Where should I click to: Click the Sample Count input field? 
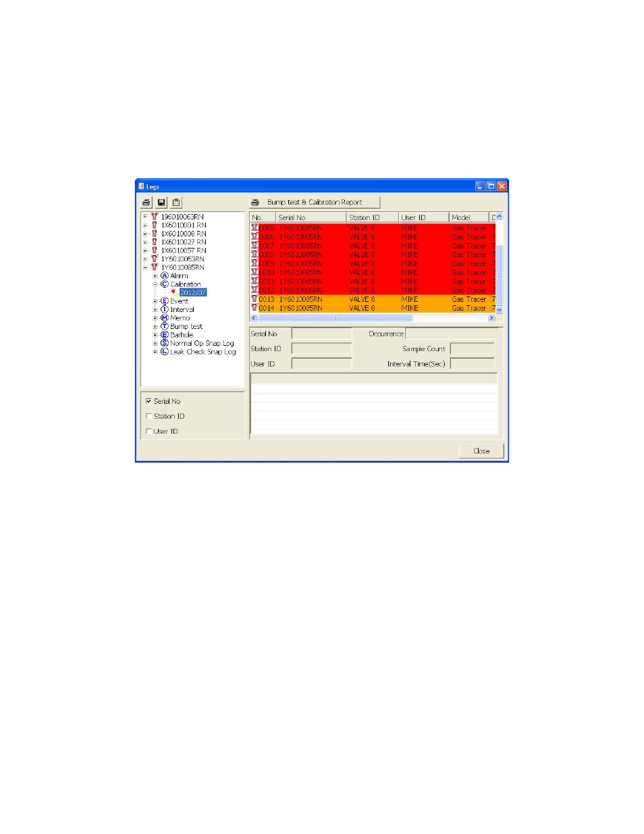click(473, 348)
